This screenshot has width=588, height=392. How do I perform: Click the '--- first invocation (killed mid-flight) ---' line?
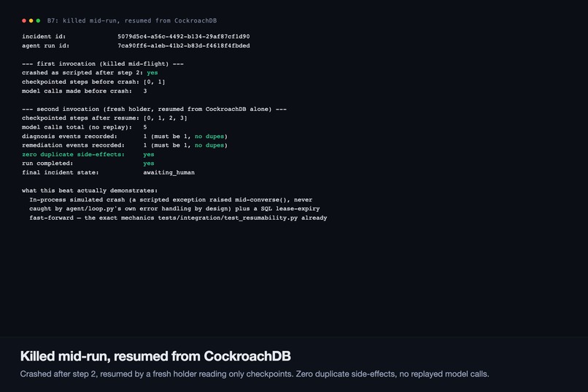point(103,64)
